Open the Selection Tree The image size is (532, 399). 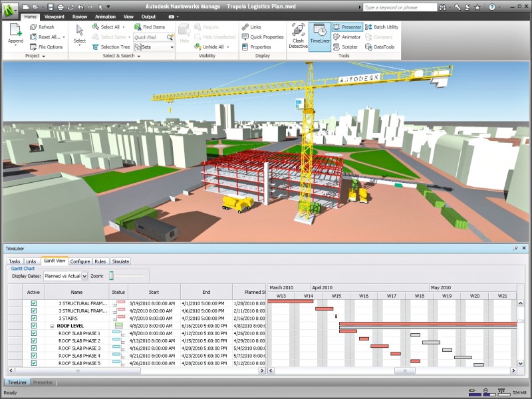(111, 47)
